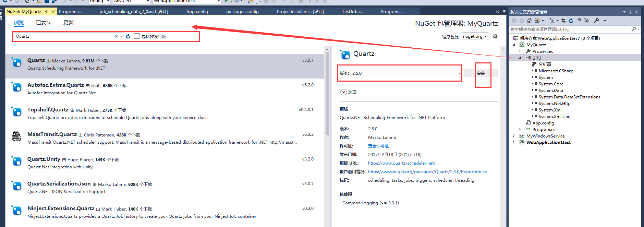Screen dimensions: 644x227
Task: Select App.config in the Solution Explorer tree
Action: (543, 123)
